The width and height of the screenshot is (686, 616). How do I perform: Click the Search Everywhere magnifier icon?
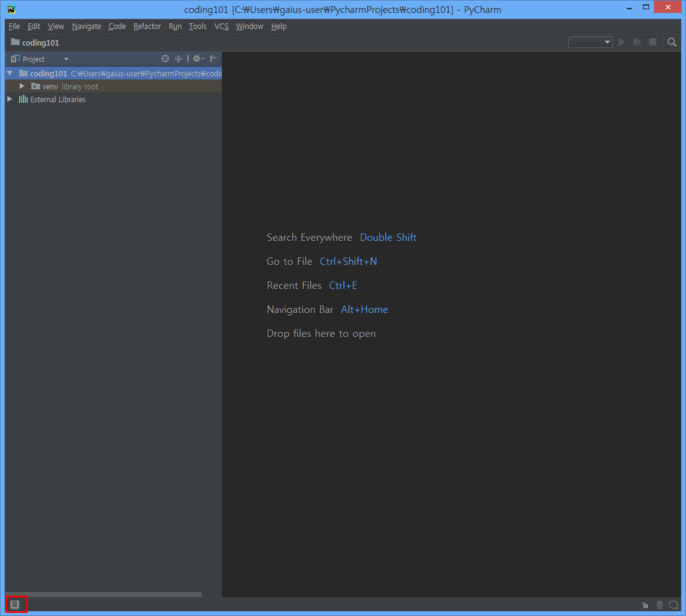672,42
